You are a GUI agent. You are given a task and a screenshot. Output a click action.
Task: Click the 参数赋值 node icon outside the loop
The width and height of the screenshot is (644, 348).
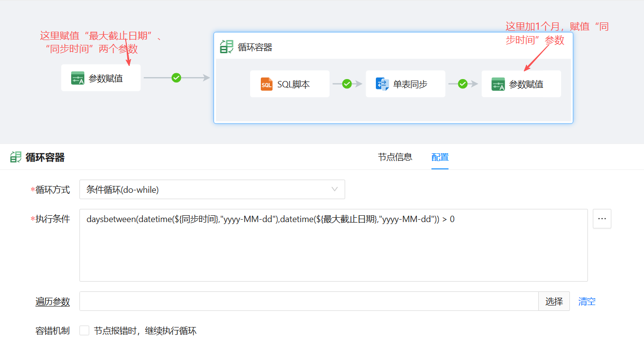coord(78,78)
